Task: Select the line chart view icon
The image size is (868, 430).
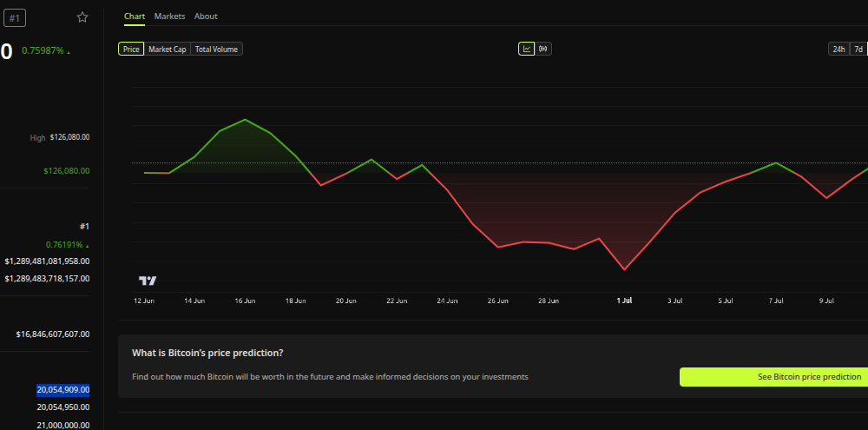Action: point(527,49)
